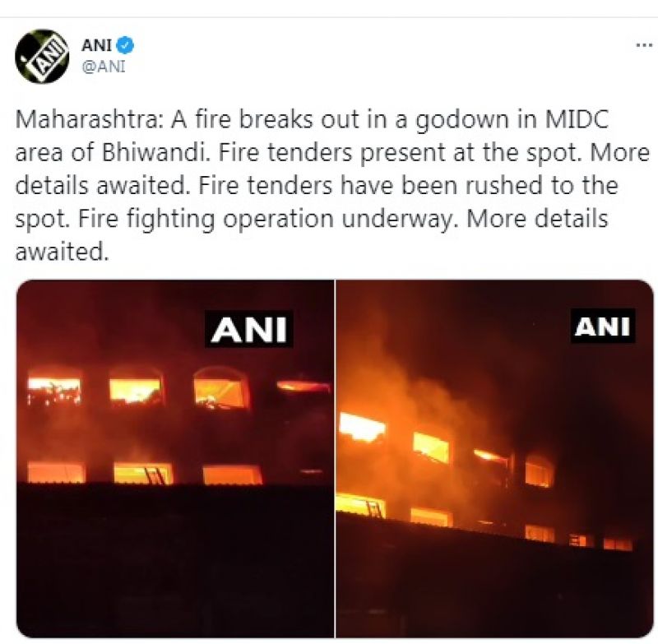The width and height of the screenshot is (658, 644).
Task: Open the ANI round profile avatar
Action: [x=43, y=56]
